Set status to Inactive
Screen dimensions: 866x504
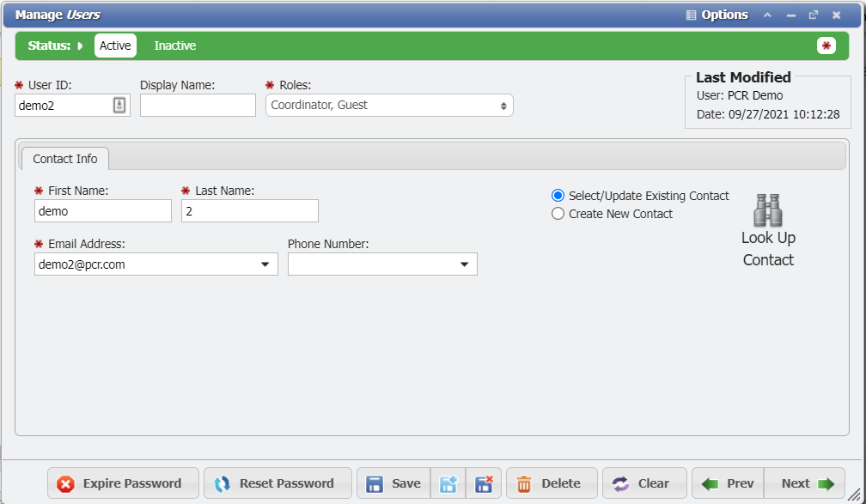pyautogui.click(x=174, y=46)
